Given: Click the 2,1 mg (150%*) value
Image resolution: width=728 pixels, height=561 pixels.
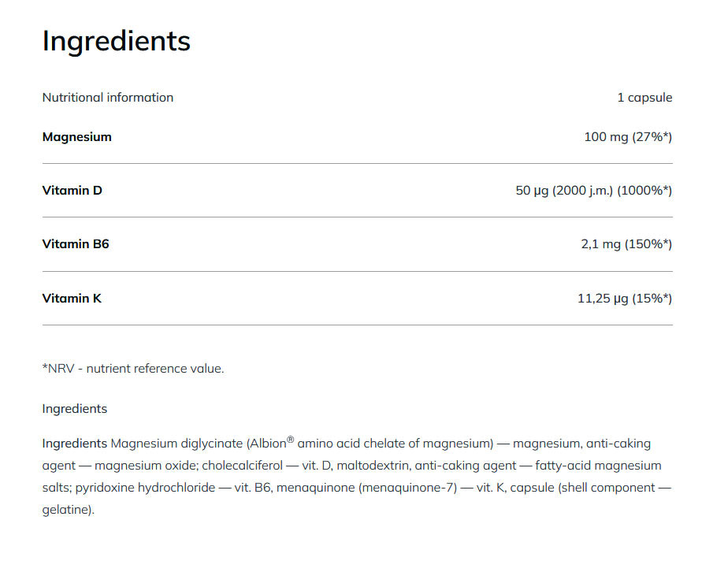Looking at the screenshot, I should 626,244.
